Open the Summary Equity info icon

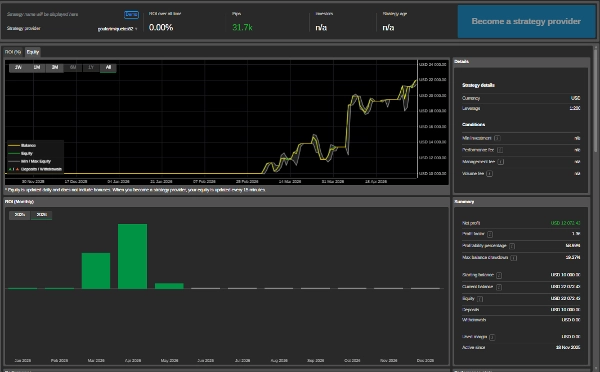point(480,299)
